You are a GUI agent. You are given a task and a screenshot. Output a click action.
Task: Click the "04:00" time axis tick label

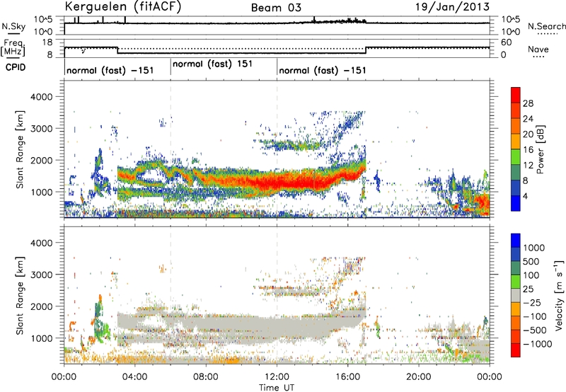(134, 377)
